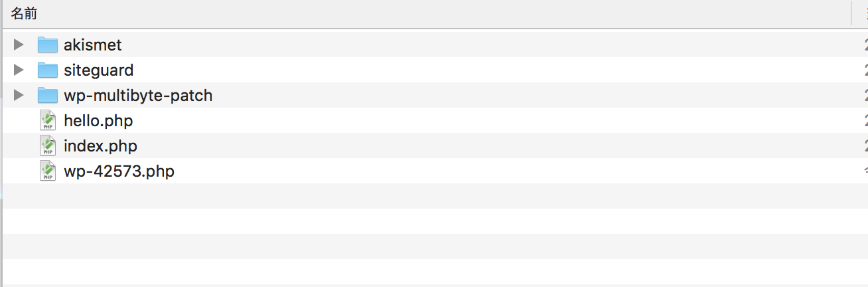The width and height of the screenshot is (868, 287).
Task: Click the akismet folder icon
Action: coord(48,45)
